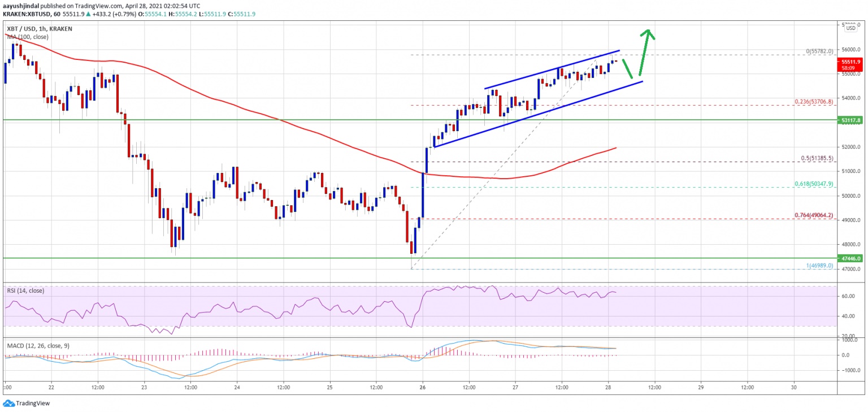Click the 52000.0 price axis tick
The height and width of the screenshot is (412, 868).
pos(850,147)
